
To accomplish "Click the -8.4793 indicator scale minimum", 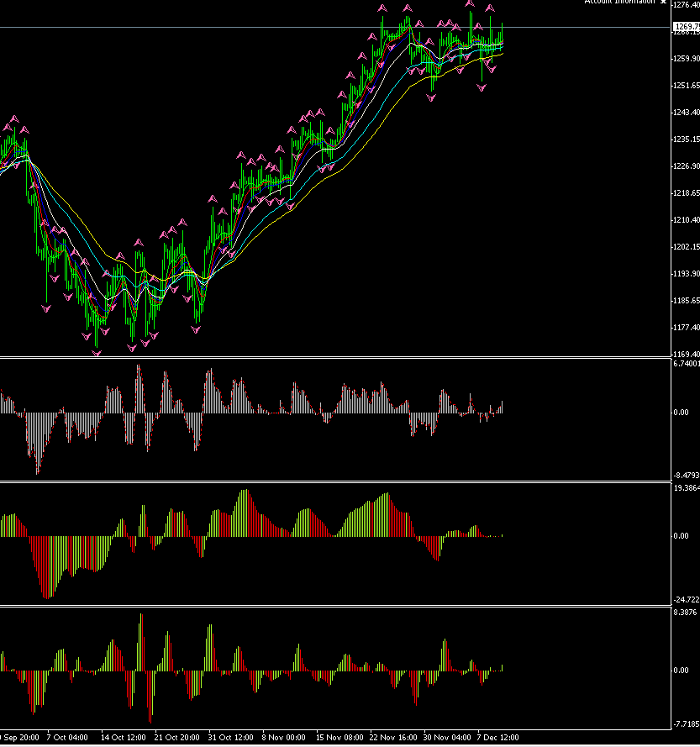I will tap(687, 476).
